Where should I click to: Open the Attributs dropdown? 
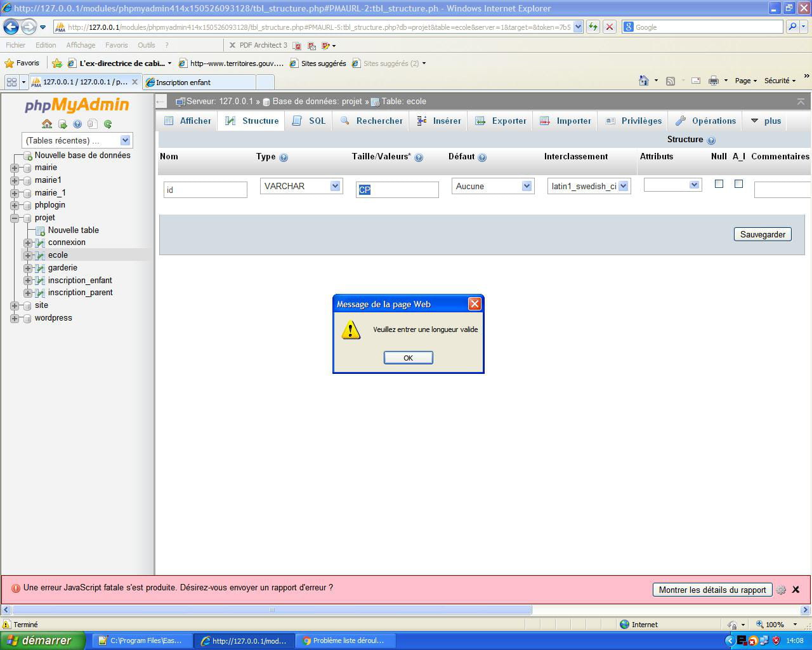click(672, 185)
